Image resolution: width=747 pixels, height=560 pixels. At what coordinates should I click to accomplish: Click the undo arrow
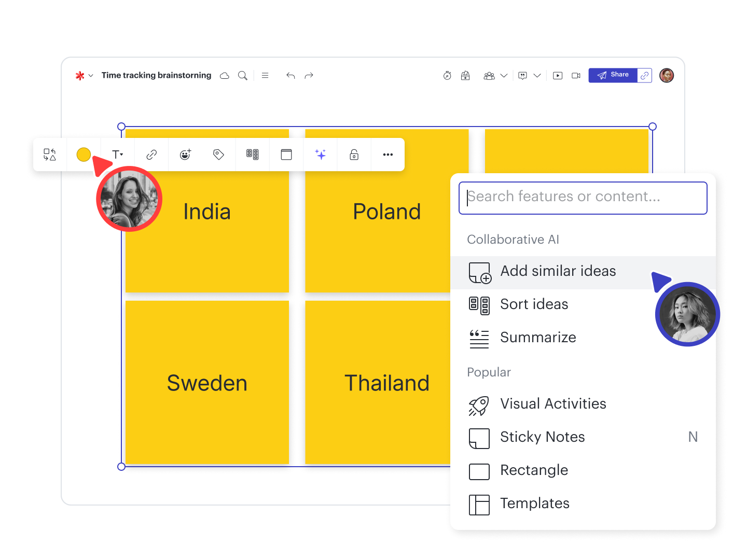pyautogui.click(x=290, y=76)
